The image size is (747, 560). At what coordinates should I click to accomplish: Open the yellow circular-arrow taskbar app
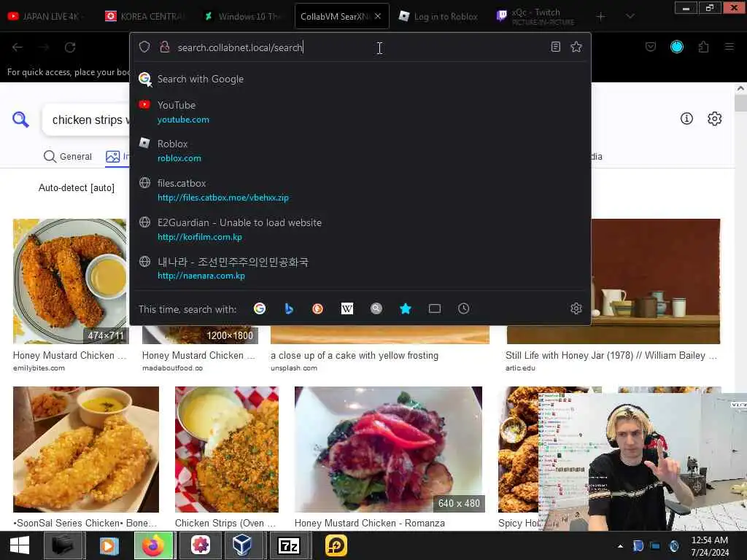[x=336, y=545]
